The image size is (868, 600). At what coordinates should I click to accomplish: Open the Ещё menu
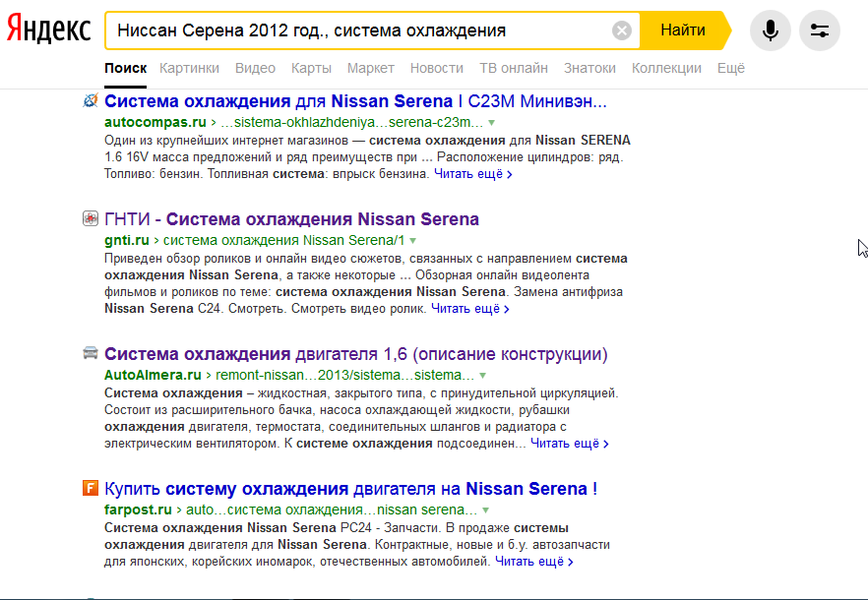[x=731, y=68]
